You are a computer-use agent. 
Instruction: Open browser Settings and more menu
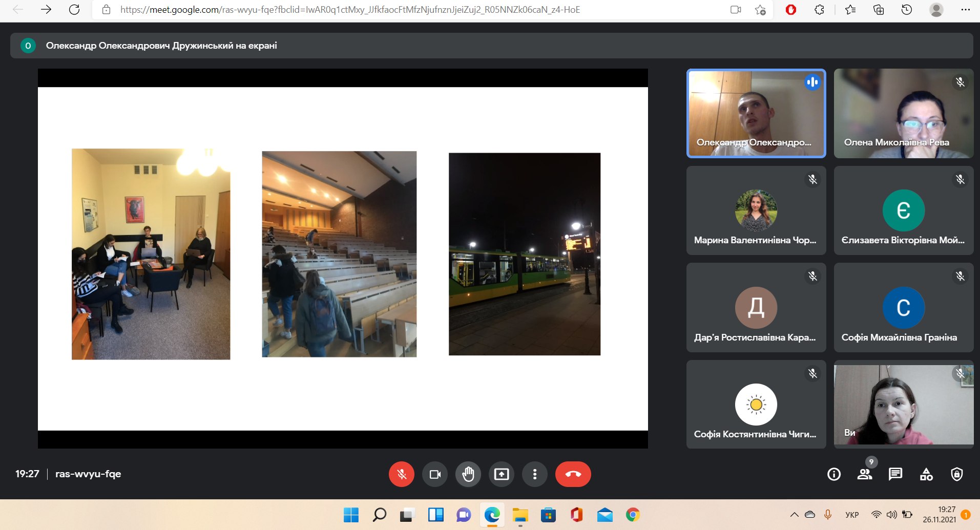click(x=965, y=10)
